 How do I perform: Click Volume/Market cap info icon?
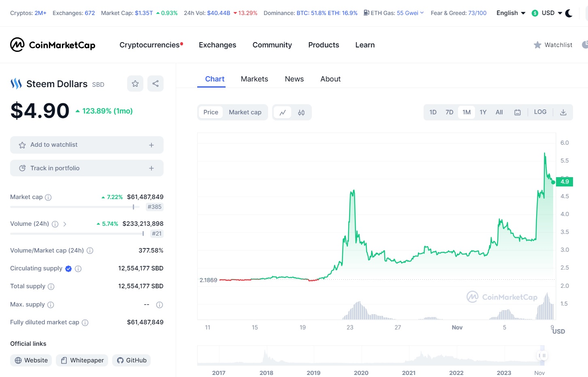coord(90,251)
